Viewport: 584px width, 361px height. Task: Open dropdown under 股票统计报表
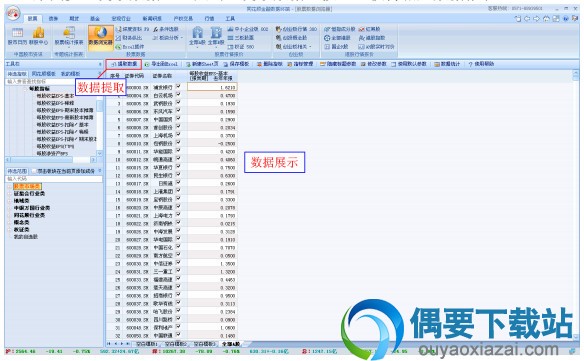click(69, 48)
